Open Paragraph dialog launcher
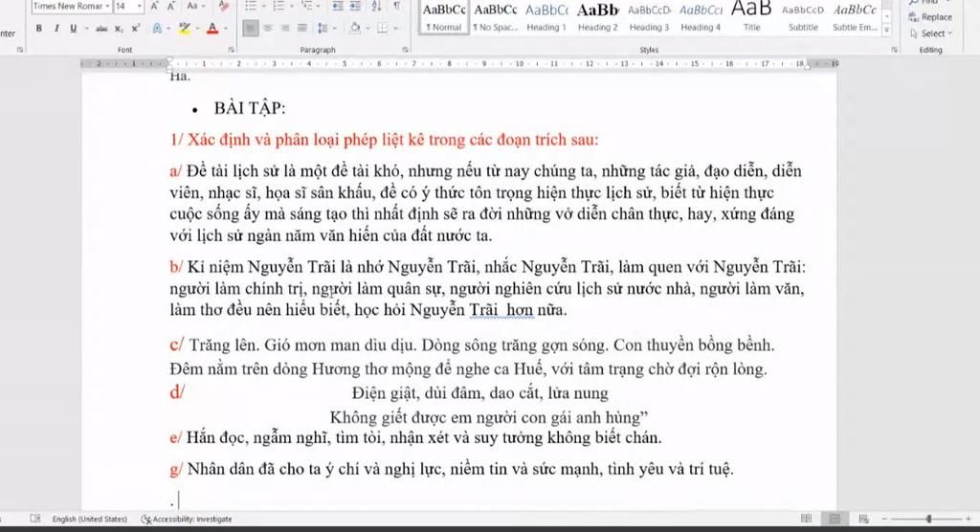This screenshot has width=980, height=532. [x=405, y=50]
